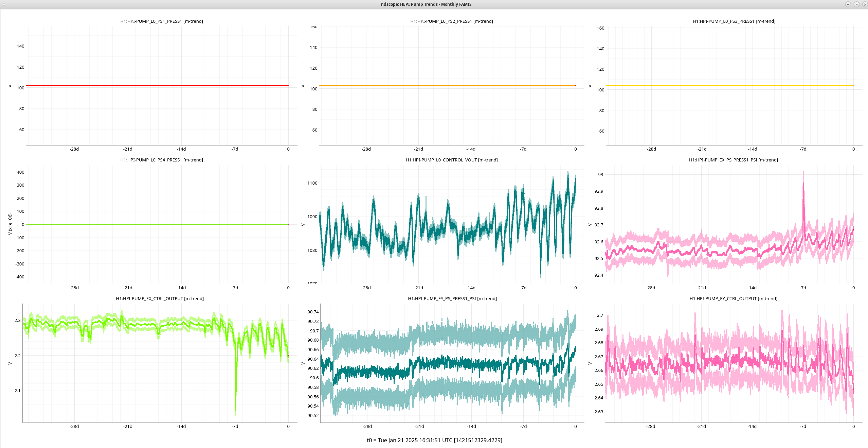Click the 400 label on PS4_PRESS1 y-axis
The width and height of the screenshot is (868, 448).
(x=21, y=172)
